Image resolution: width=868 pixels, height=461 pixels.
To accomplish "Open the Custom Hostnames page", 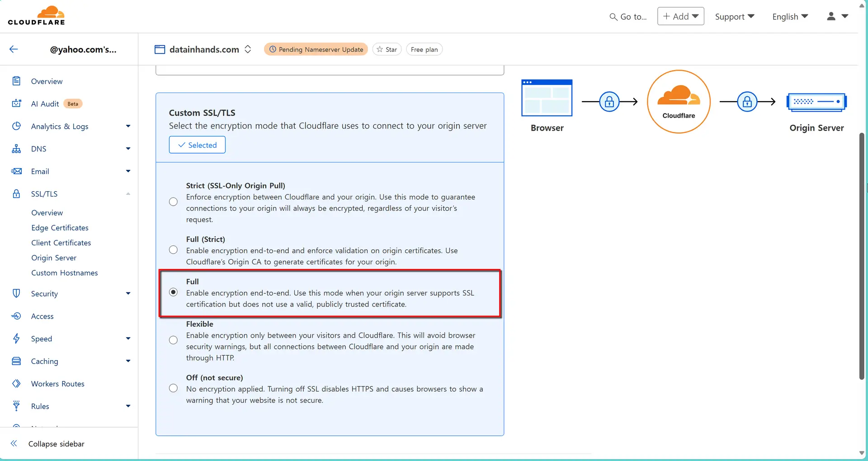I will coord(65,273).
